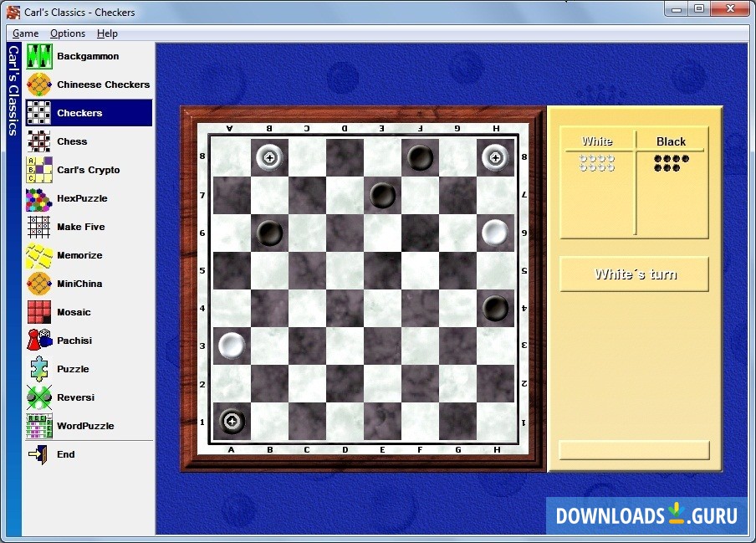Select the Checkers board icon
The height and width of the screenshot is (543, 756).
click(x=39, y=113)
